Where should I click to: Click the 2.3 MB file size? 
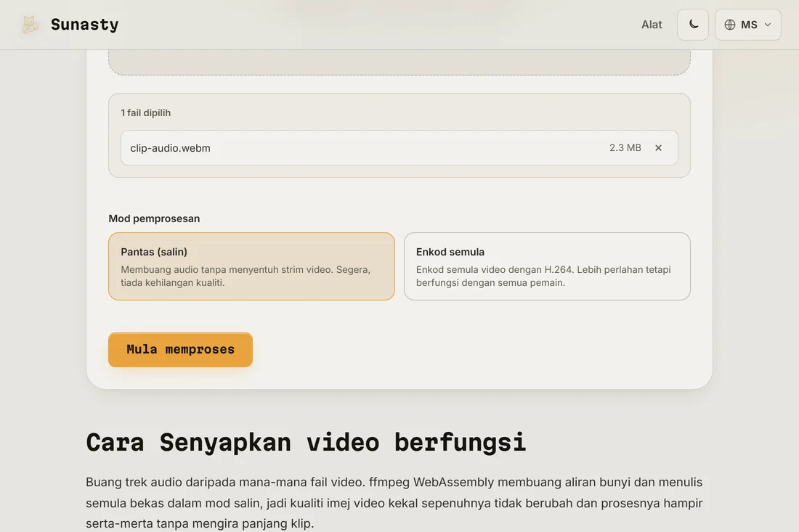click(x=625, y=147)
